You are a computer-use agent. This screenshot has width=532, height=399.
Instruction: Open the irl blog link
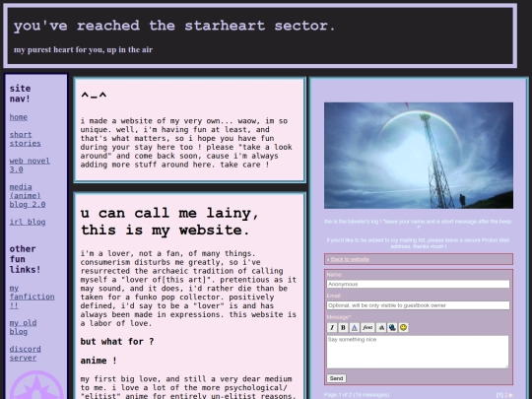point(28,222)
